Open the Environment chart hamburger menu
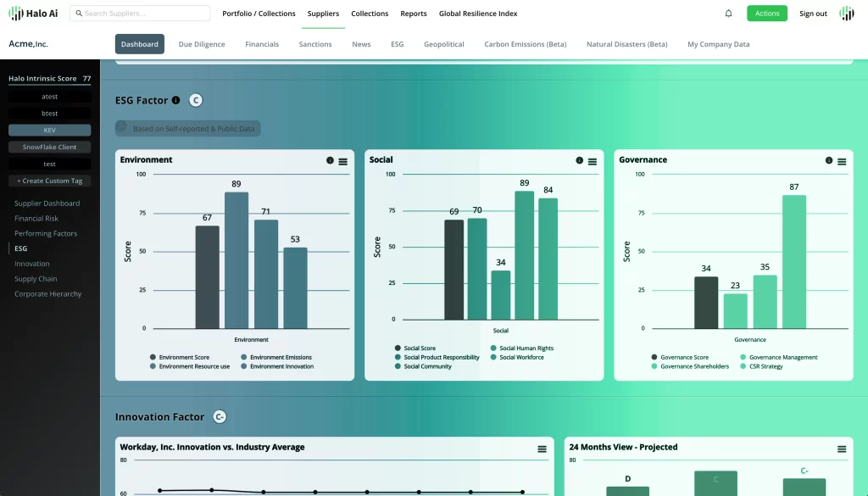Image resolution: width=868 pixels, height=496 pixels. click(x=343, y=161)
